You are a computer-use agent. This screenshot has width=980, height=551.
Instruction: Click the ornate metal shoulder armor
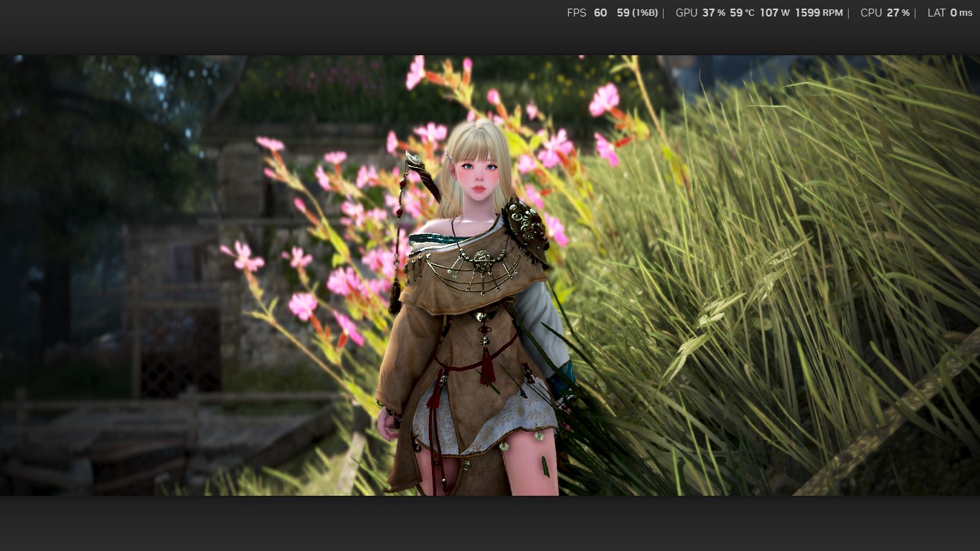(x=527, y=226)
